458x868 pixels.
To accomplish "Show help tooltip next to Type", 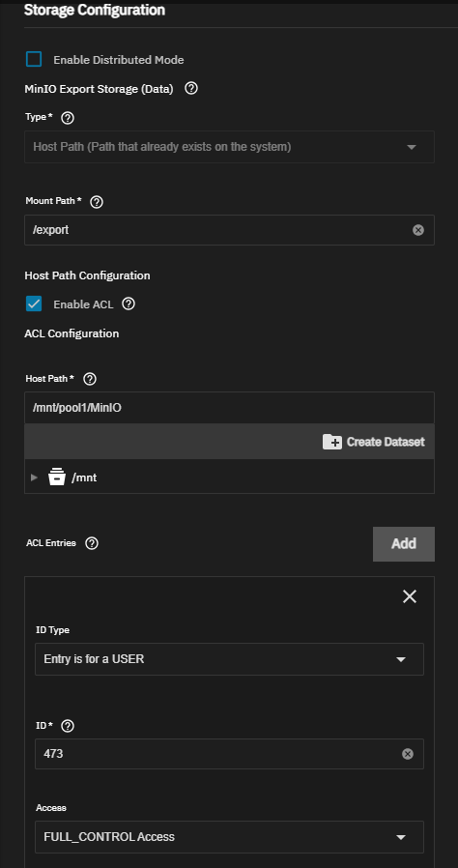I will coord(68,118).
